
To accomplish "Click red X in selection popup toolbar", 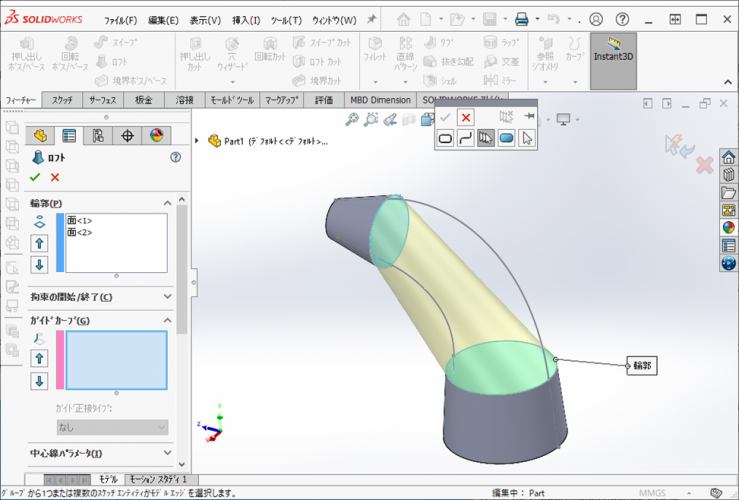I will (465, 118).
